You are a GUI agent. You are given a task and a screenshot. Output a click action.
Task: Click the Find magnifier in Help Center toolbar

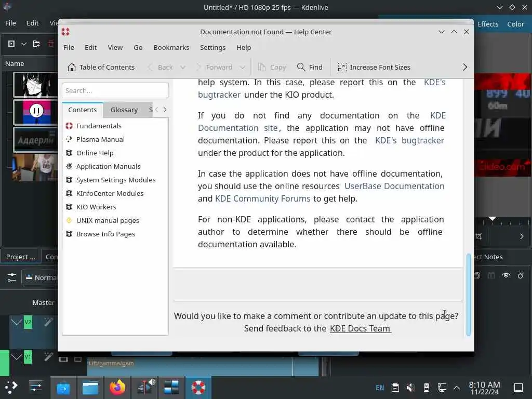tap(310, 67)
